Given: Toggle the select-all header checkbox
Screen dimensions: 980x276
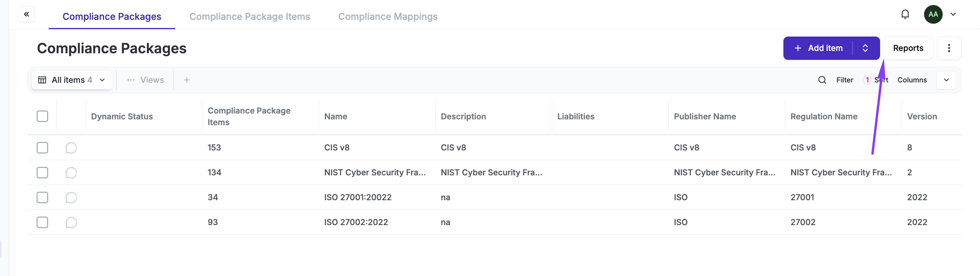Looking at the screenshot, I should point(42,116).
